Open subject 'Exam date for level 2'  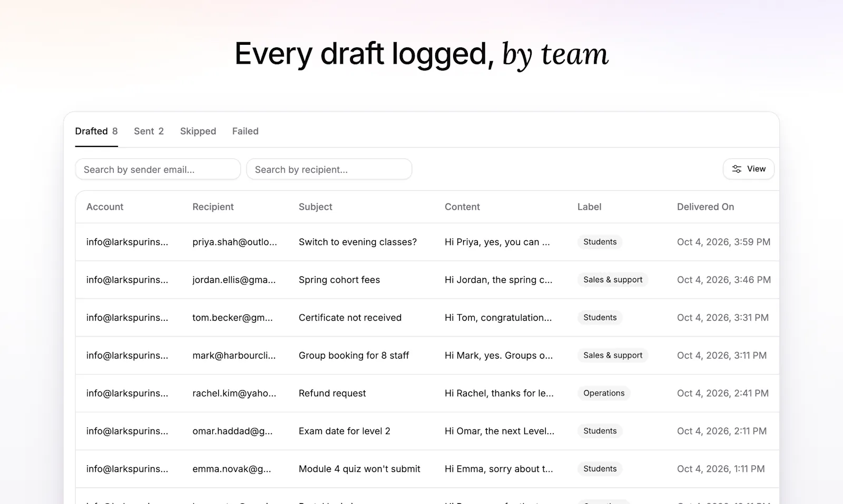(x=345, y=431)
